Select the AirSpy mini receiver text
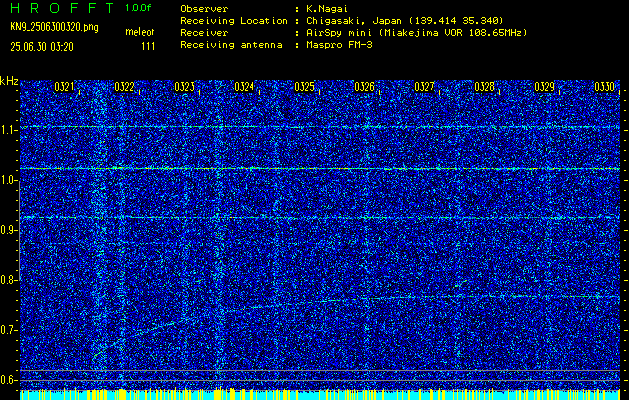Image resolution: width=629 pixels, height=400 pixels. point(417,32)
